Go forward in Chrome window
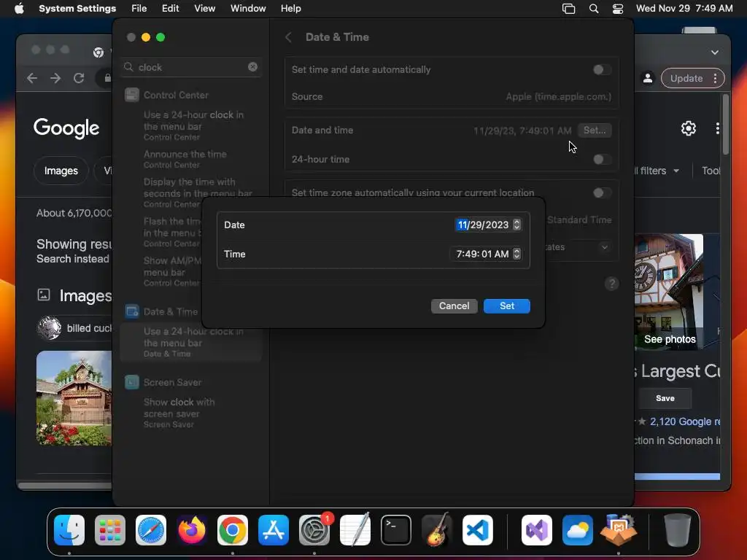Image resolution: width=747 pixels, height=560 pixels. coord(55,78)
